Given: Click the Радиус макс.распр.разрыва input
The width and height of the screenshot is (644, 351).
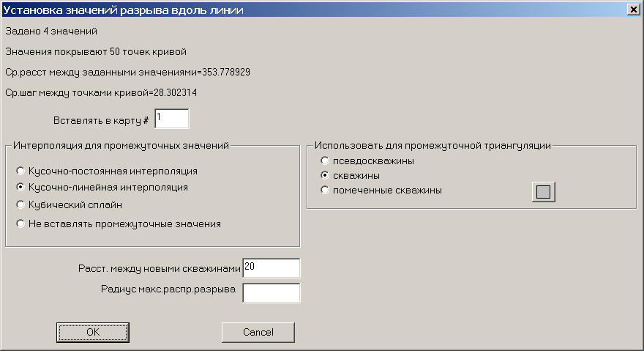Looking at the screenshot, I should [271, 293].
